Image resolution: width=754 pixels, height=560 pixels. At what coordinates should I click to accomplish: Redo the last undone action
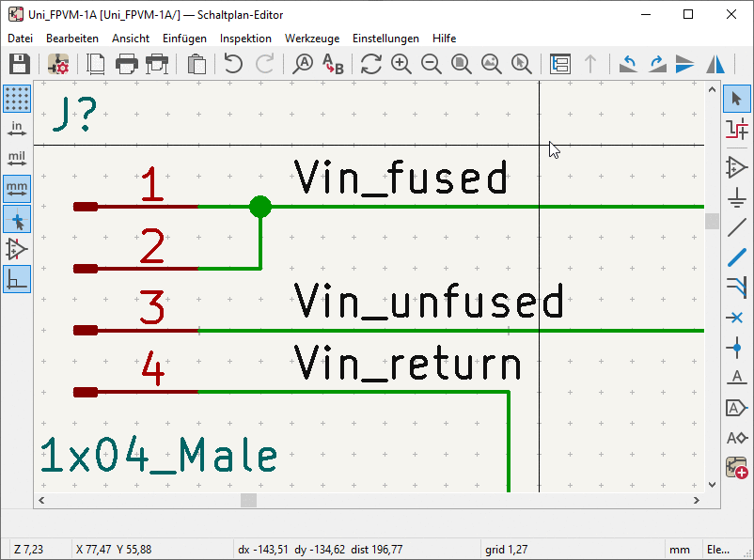pos(264,64)
